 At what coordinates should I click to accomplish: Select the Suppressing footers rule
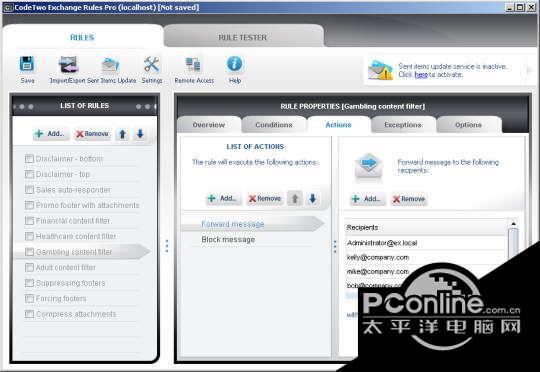pyautogui.click(x=71, y=283)
